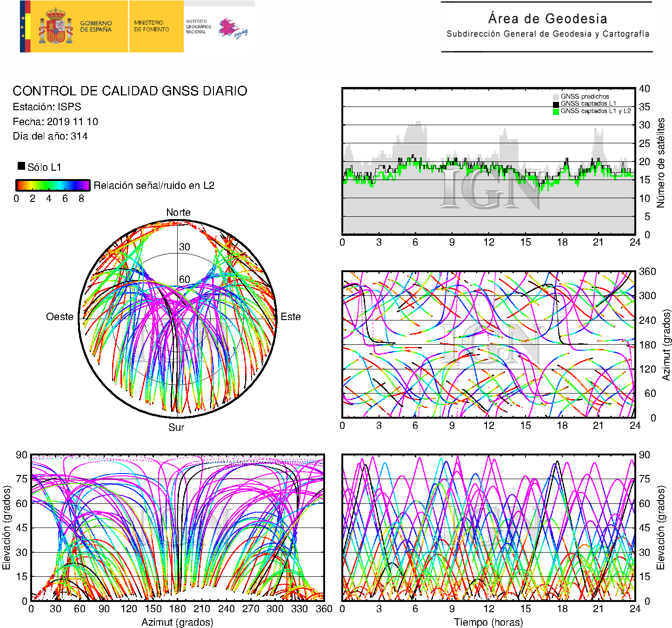Click the 'Estación: ISPS' label
Image resolution: width=672 pixels, height=628 pixels.
[x=47, y=107]
